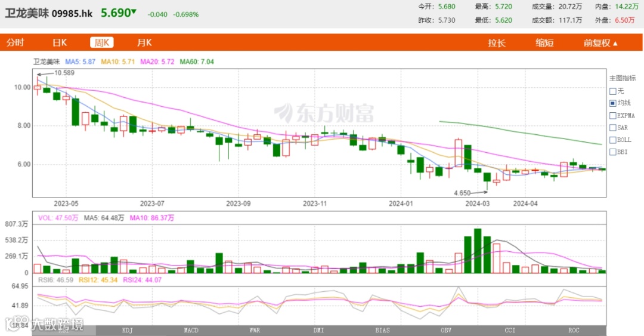Select the BIAS indicator tab
The image size is (644, 336).
[x=382, y=331]
